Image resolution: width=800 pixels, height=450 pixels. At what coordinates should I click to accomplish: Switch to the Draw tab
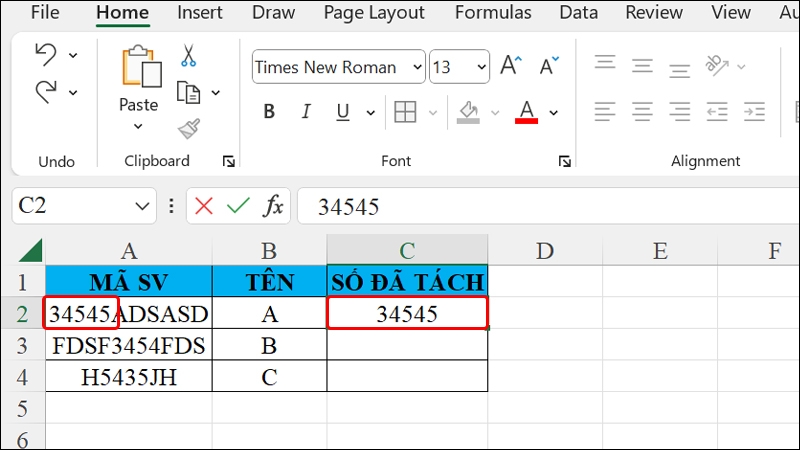pos(273,12)
